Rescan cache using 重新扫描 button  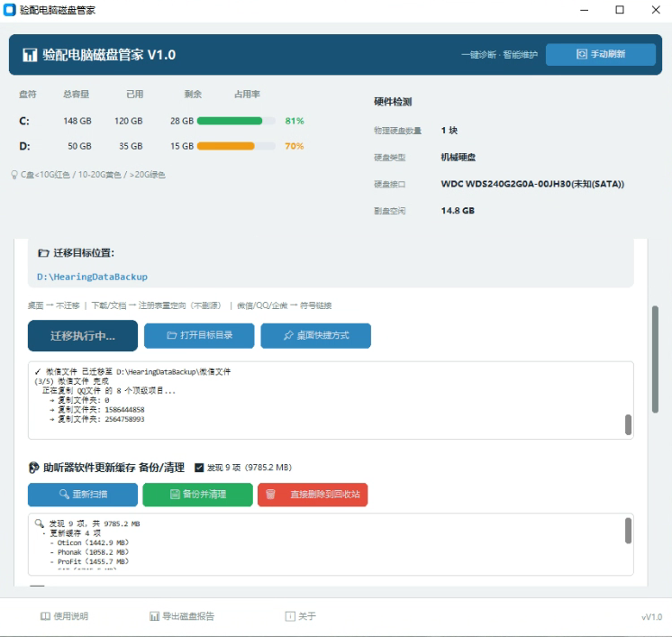(x=83, y=495)
